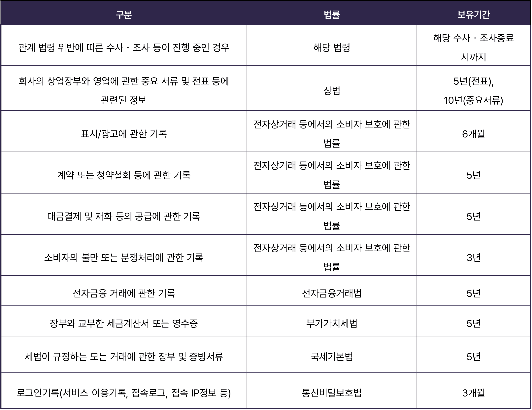Viewport: 532px width, 410px height.
Task: Select 계약 또는 청약철회 등에 관한 기록
Action: (x=124, y=175)
